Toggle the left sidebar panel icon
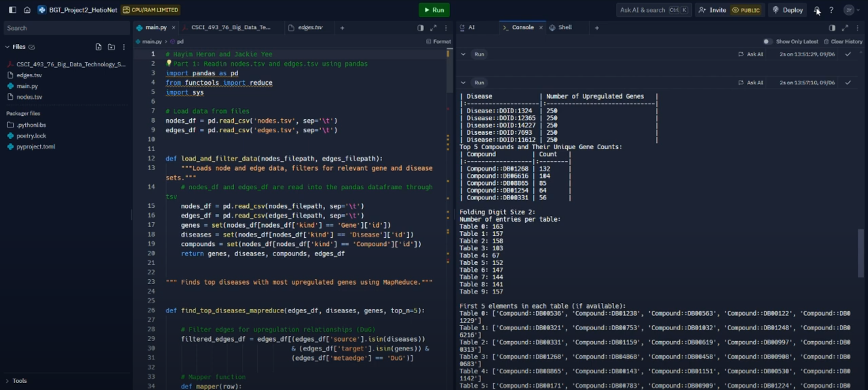Viewport: 868px width, 390px height. pos(12,9)
